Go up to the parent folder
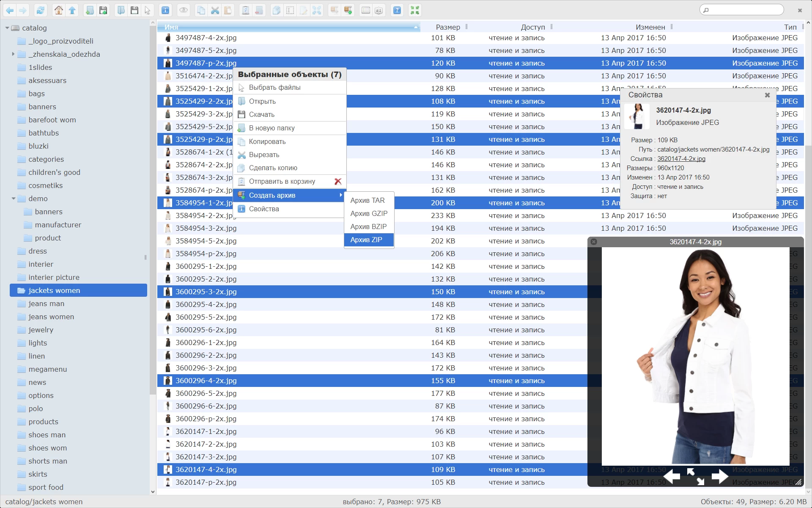The image size is (812, 508). tap(72, 10)
